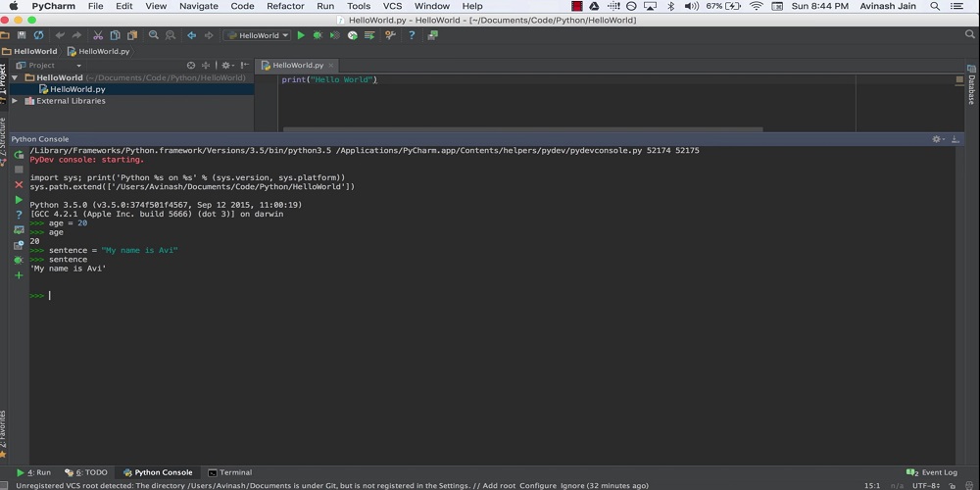The image size is (980, 490).
Task: Click the console input prompt line
Action: 492,296
